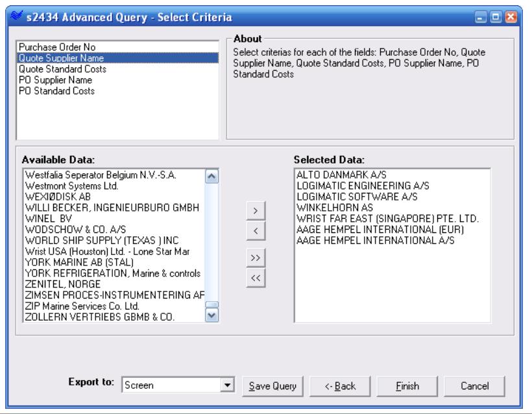The height and width of the screenshot is (414, 532).
Task: Select Quote Standard Costs field
Action: tap(117, 69)
